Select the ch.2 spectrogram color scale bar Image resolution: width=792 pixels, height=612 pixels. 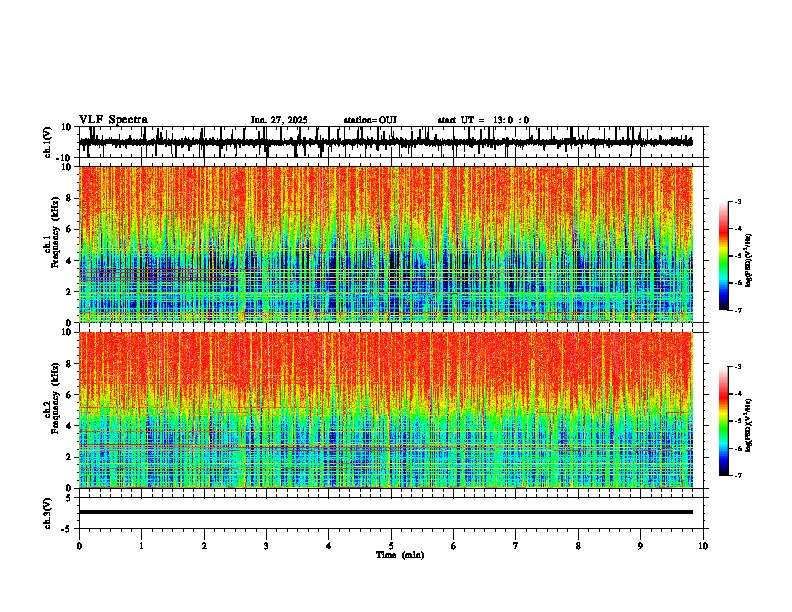[724, 421]
